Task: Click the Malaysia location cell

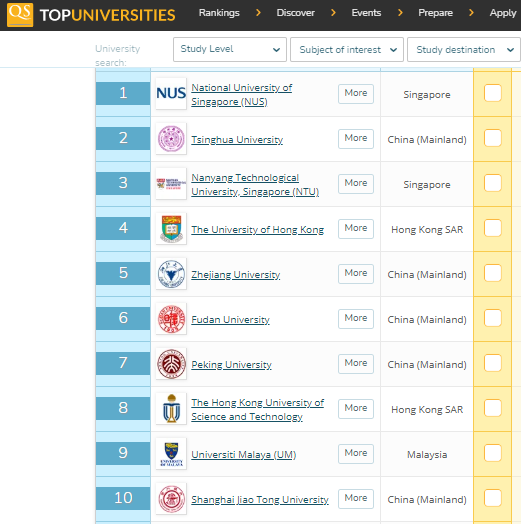Action: [x=427, y=454]
